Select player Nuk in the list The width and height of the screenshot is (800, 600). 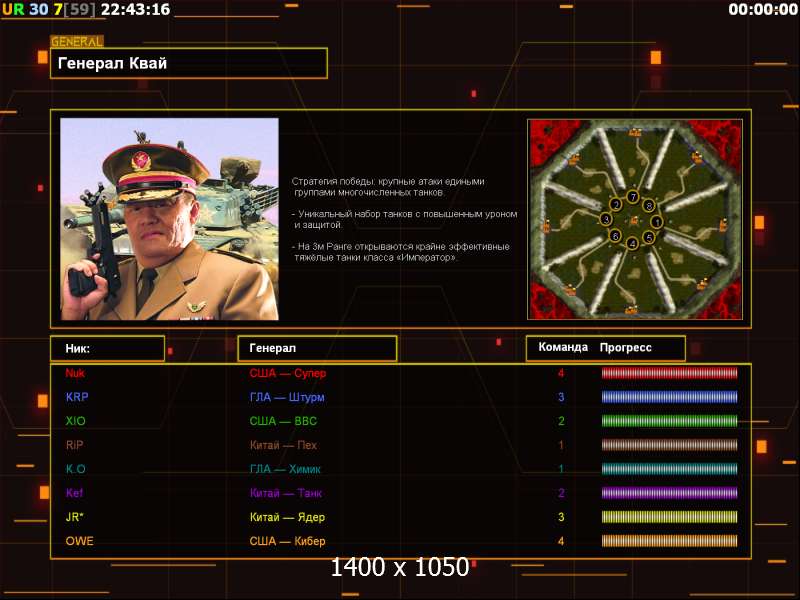[x=75, y=373]
